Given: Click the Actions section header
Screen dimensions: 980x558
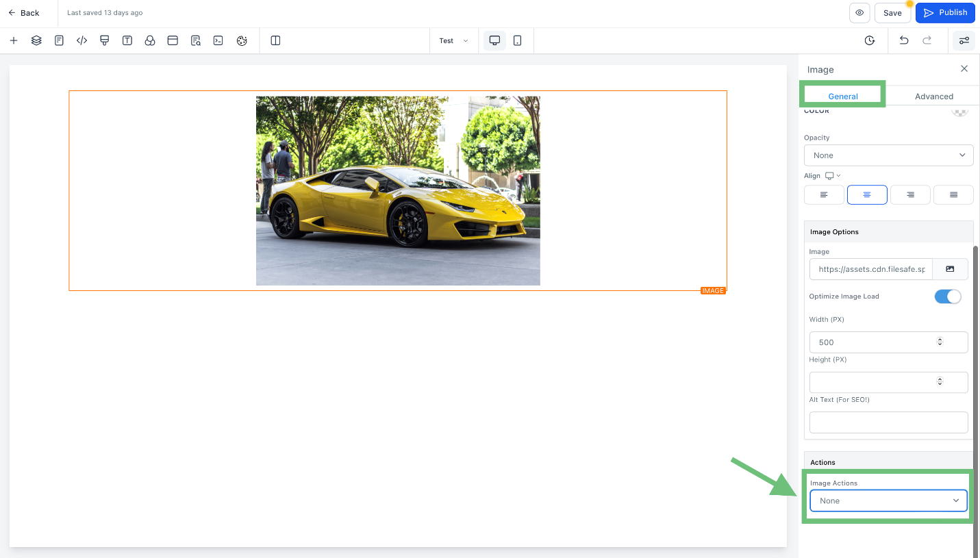Looking at the screenshot, I should pos(888,462).
